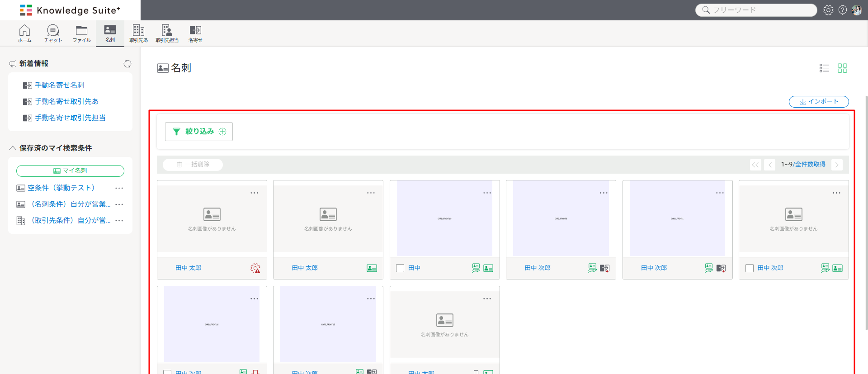The image size is (868, 374).
Task: Open the チャット tab
Action: [53, 33]
